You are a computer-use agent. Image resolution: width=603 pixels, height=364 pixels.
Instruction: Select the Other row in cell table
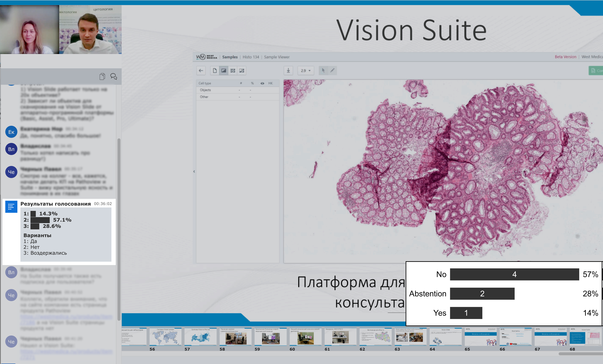pyautogui.click(x=238, y=97)
